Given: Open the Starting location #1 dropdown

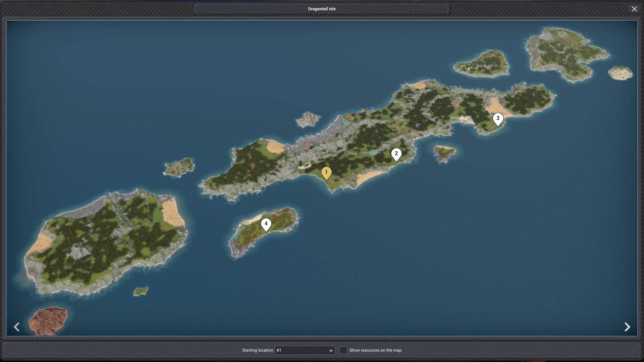Looking at the screenshot, I should 302,350.
